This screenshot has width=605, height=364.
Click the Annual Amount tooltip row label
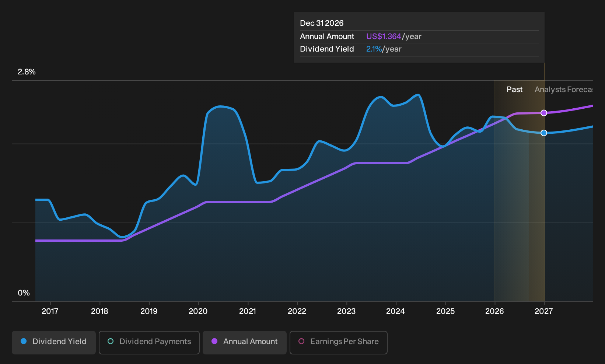click(327, 36)
